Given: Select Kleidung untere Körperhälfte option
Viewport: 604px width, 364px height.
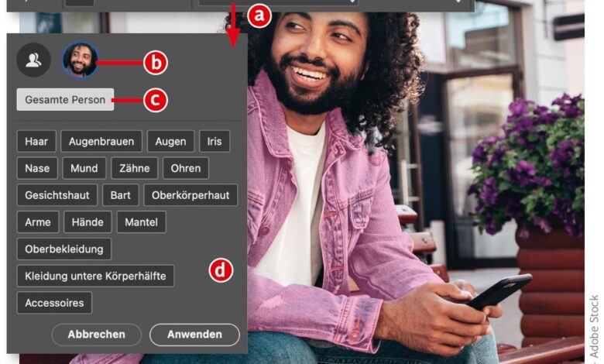Looking at the screenshot, I should point(95,276).
